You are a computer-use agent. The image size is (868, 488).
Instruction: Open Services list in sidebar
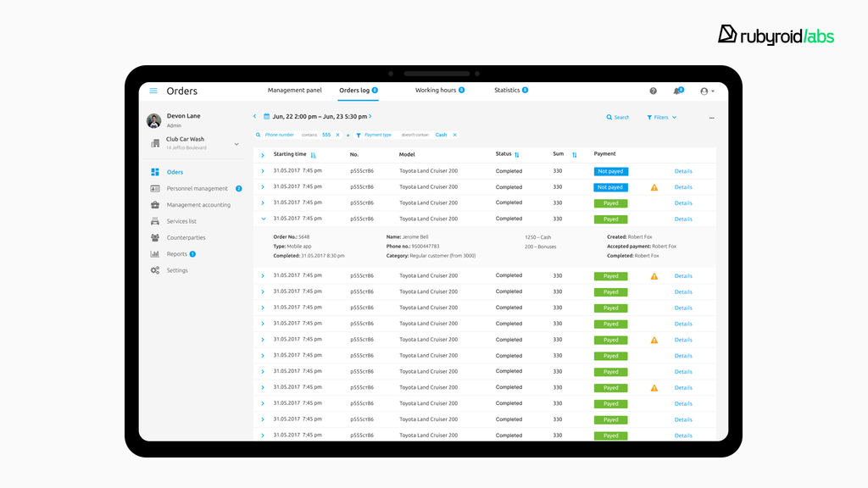181,221
